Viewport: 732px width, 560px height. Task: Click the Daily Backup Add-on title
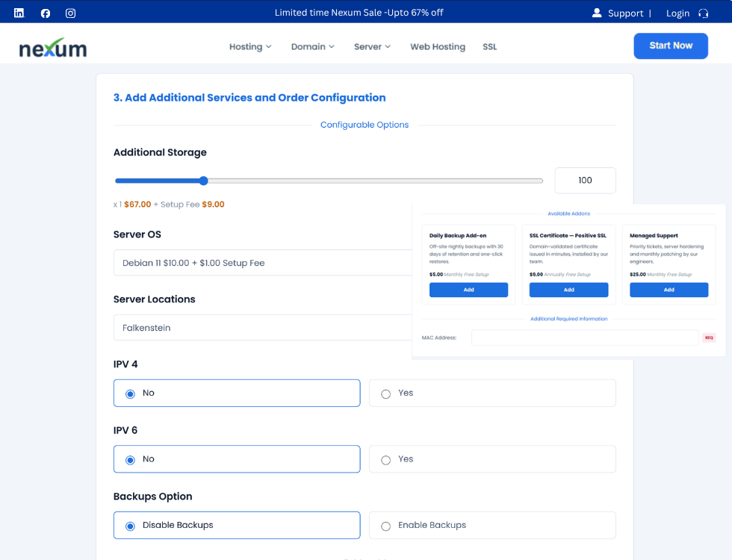457,236
